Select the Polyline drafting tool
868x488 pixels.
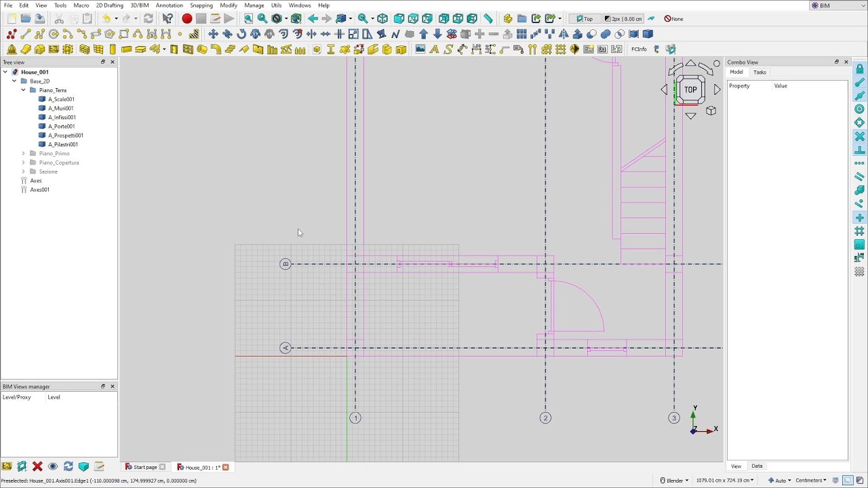point(40,34)
